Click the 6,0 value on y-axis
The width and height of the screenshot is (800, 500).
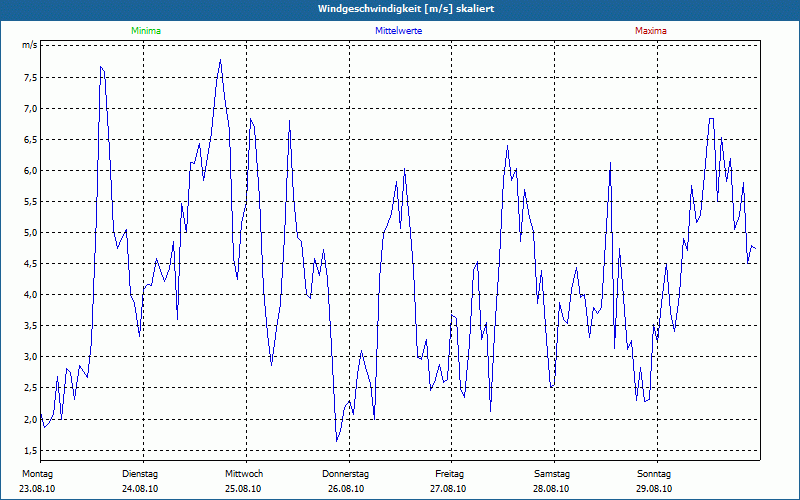coord(30,171)
